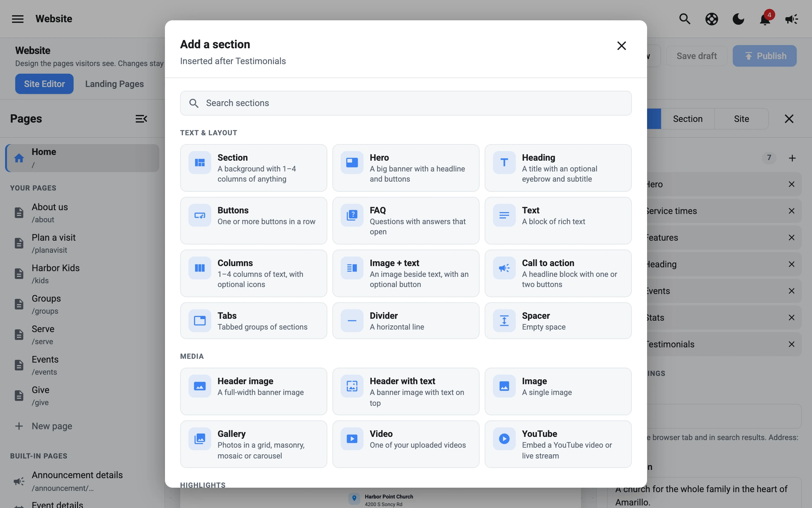The image size is (812, 508).
Task: Create a New page
Action: (44, 426)
